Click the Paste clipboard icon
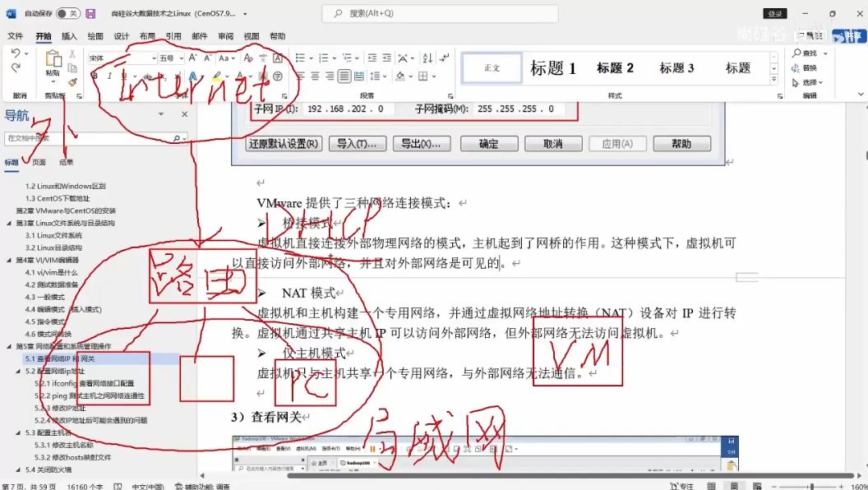Image resolution: width=868 pixels, height=490 pixels. click(x=53, y=58)
